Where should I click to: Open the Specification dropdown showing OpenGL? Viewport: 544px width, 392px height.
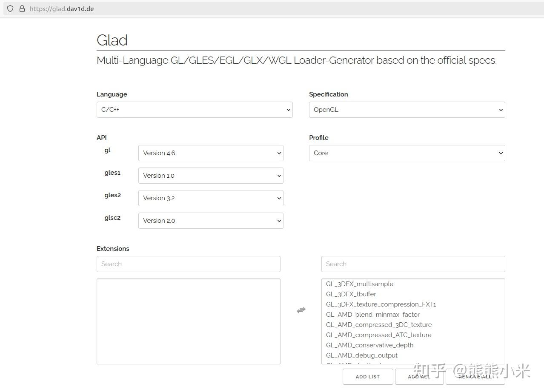[407, 110]
